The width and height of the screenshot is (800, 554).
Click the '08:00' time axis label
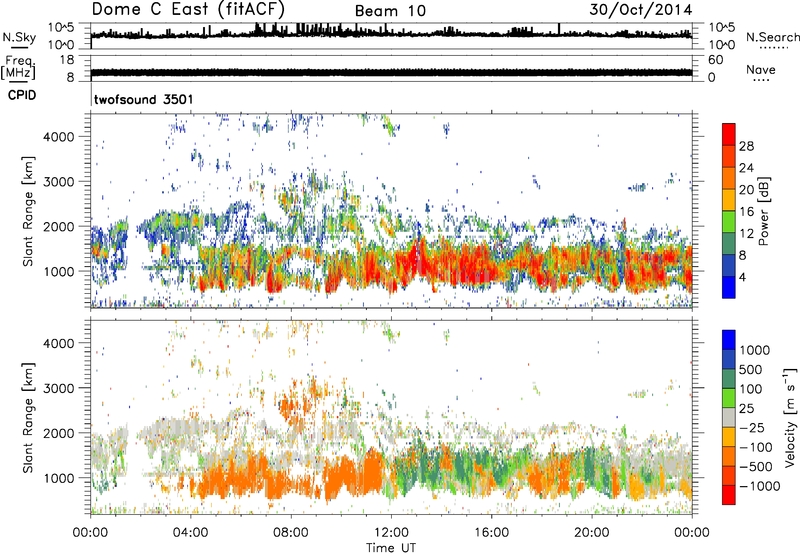coord(291,533)
